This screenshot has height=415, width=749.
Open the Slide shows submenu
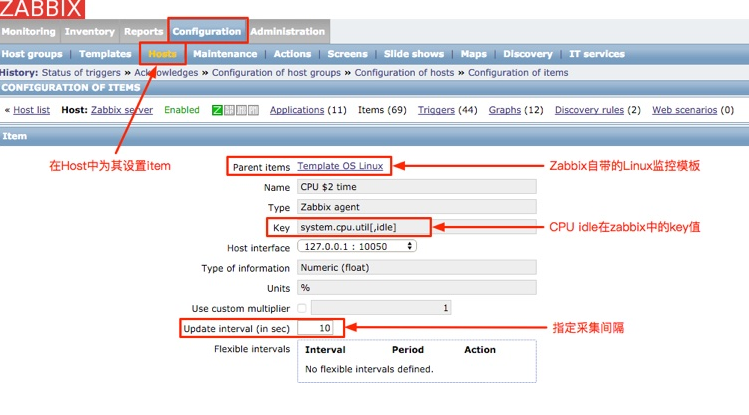pos(414,54)
